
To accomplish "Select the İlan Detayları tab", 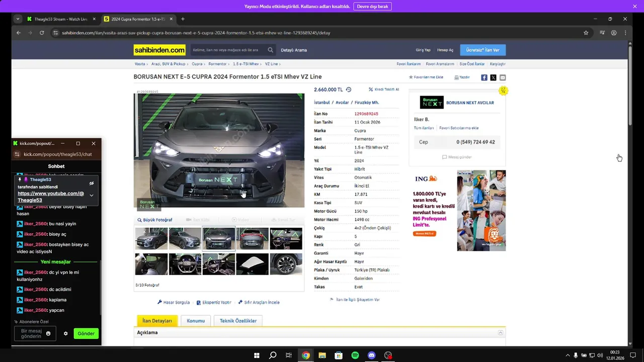I will (x=157, y=321).
